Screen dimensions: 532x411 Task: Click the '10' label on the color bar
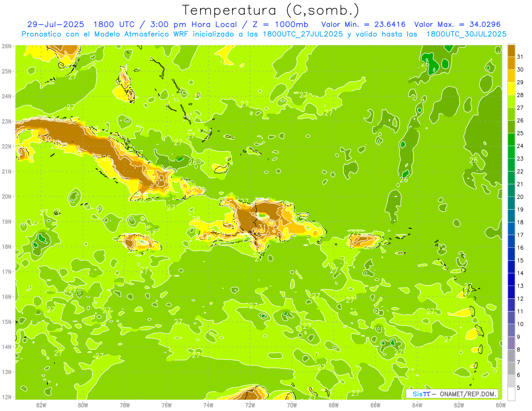click(x=520, y=324)
